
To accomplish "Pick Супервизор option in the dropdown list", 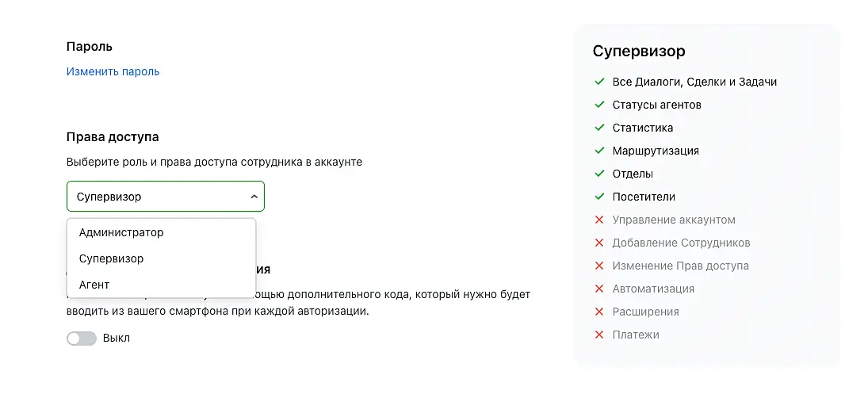I will click(112, 258).
